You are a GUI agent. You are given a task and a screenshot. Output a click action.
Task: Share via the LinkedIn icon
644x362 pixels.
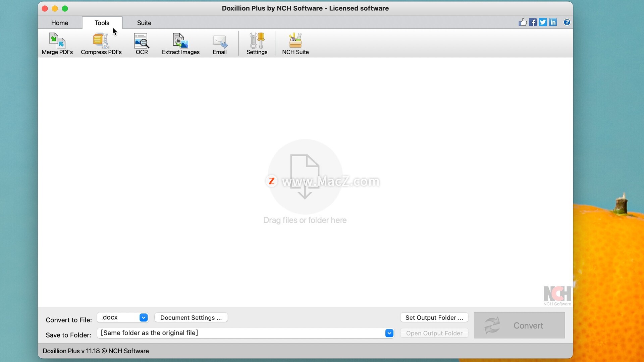tap(553, 22)
